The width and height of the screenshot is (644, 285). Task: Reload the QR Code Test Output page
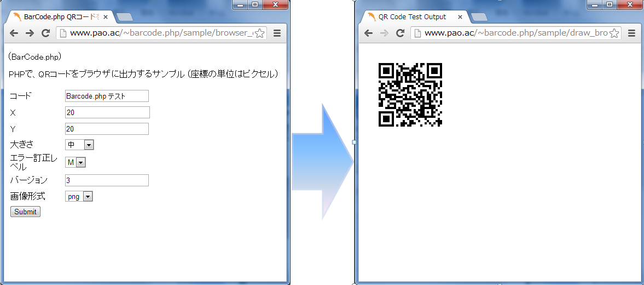pyautogui.click(x=400, y=33)
